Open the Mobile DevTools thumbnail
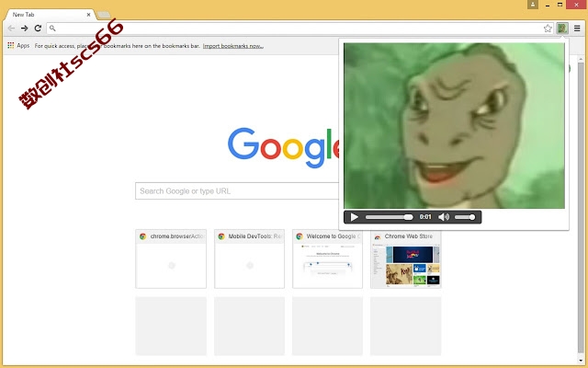 point(249,259)
